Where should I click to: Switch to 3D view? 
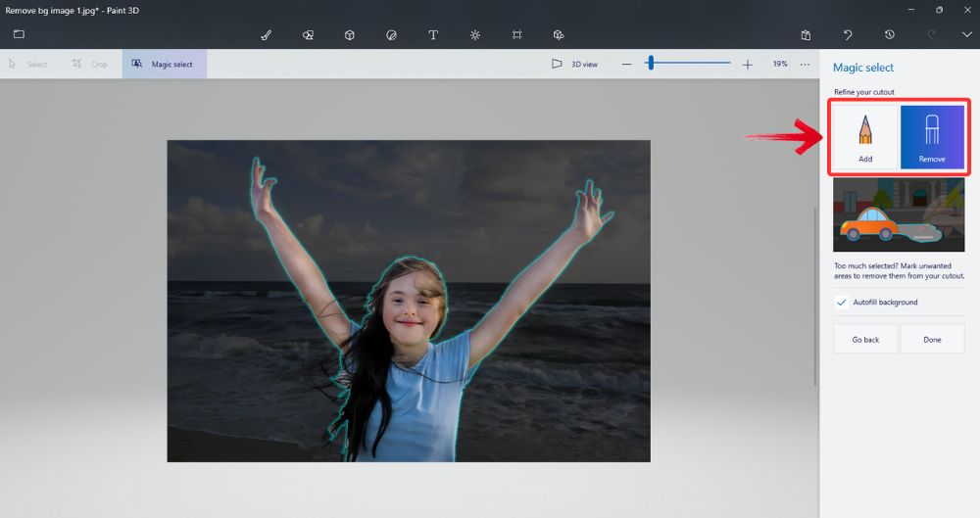coord(574,64)
